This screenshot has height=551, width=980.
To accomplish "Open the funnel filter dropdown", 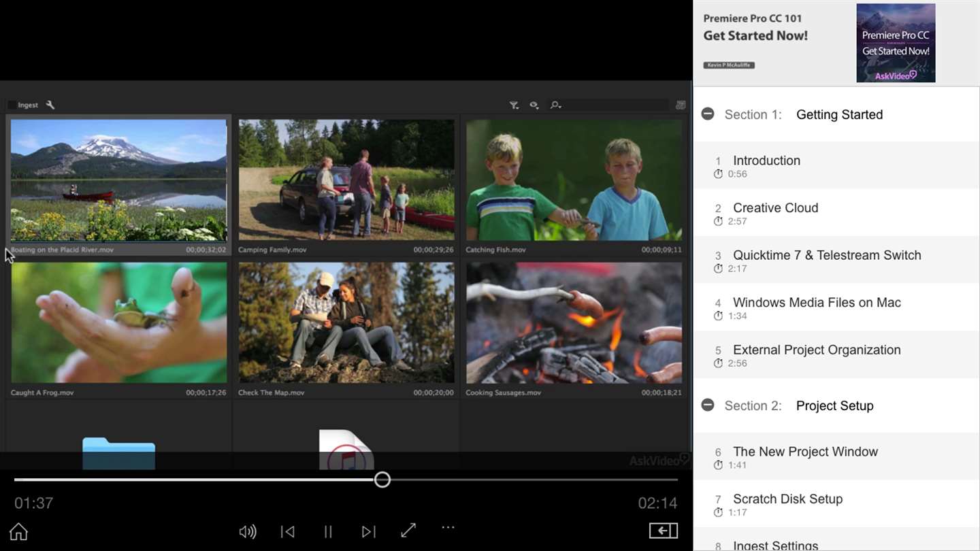I will 514,105.
